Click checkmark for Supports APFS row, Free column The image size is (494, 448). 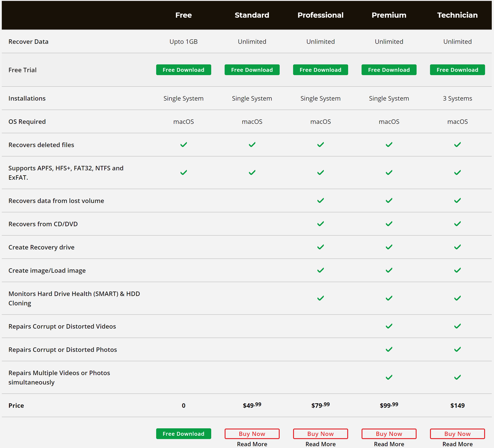[183, 173]
